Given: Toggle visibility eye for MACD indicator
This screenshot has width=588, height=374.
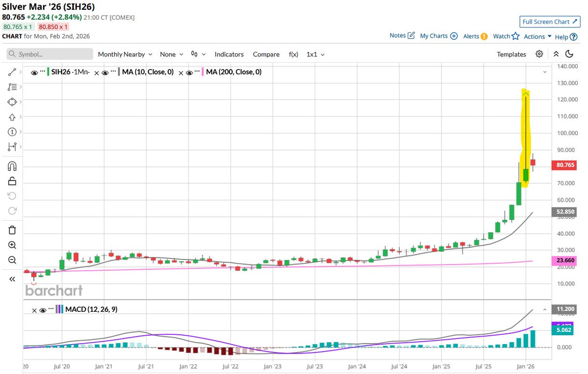Looking at the screenshot, I should coord(43,310).
